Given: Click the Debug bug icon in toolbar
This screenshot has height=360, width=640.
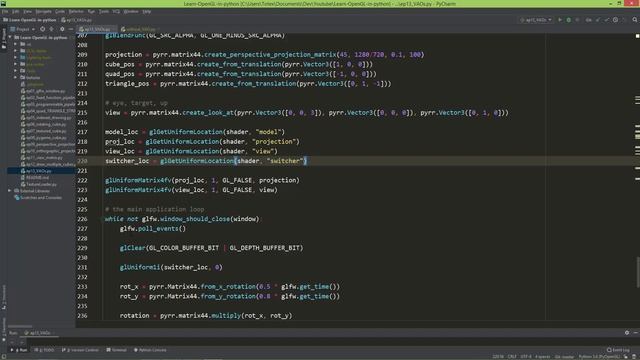Looking at the screenshot, I should [x=569, y=20].
